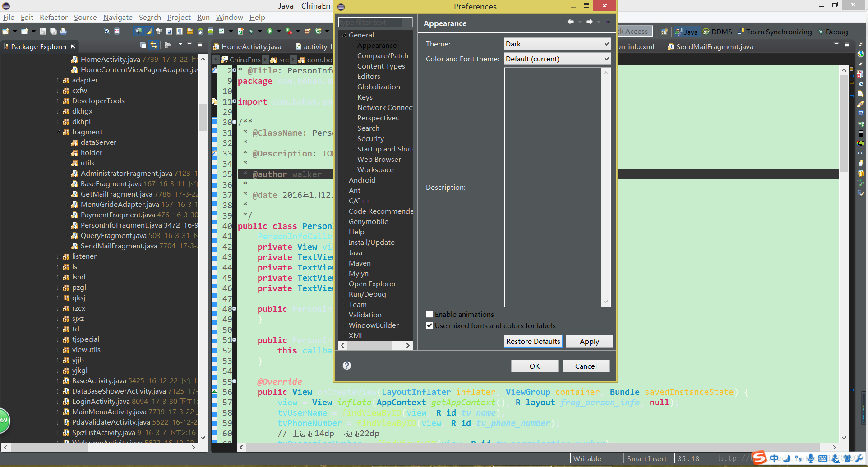Click the rainbow Android LogCat icon
Screen dimensions: 868x467
(x=861, y=143)
